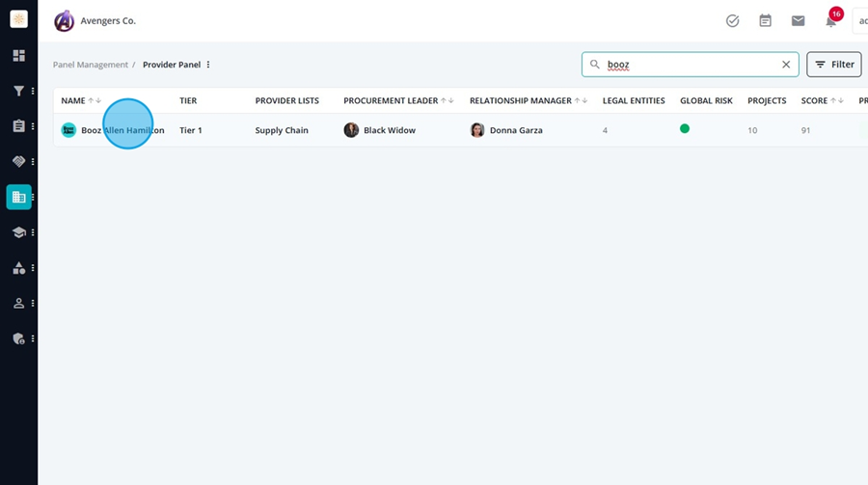Open the person icon in sidebar
Image resolution: width=868 pixels, height=485 pixels.
tap(19, 304)
